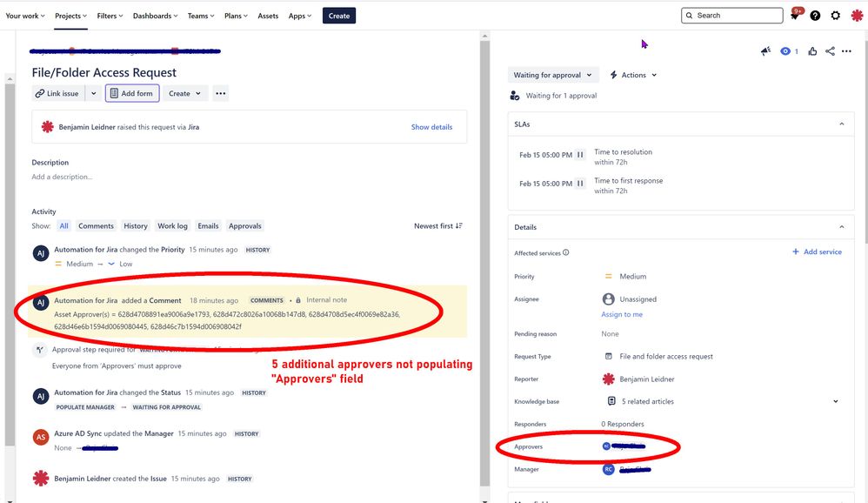Click the Unassigned assignee avatar icon
Image resolution: width=868 pixels, height=503 pixels.
608,299
